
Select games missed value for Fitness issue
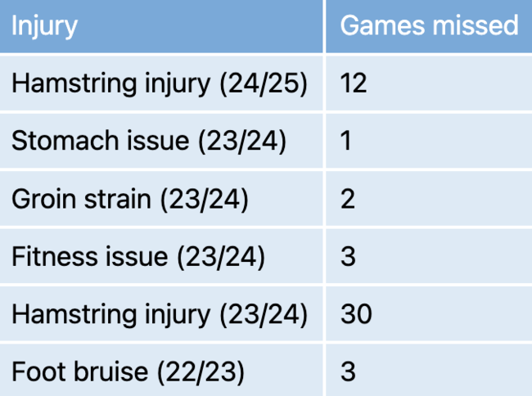pyautogui.click(x=429, y=256)
